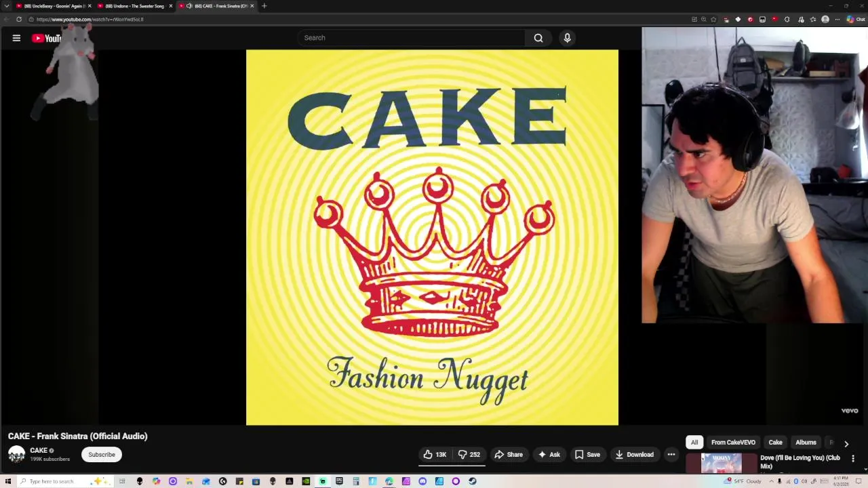
Task: Open Discord from the taskbar
Action: [x=422, y=481]
